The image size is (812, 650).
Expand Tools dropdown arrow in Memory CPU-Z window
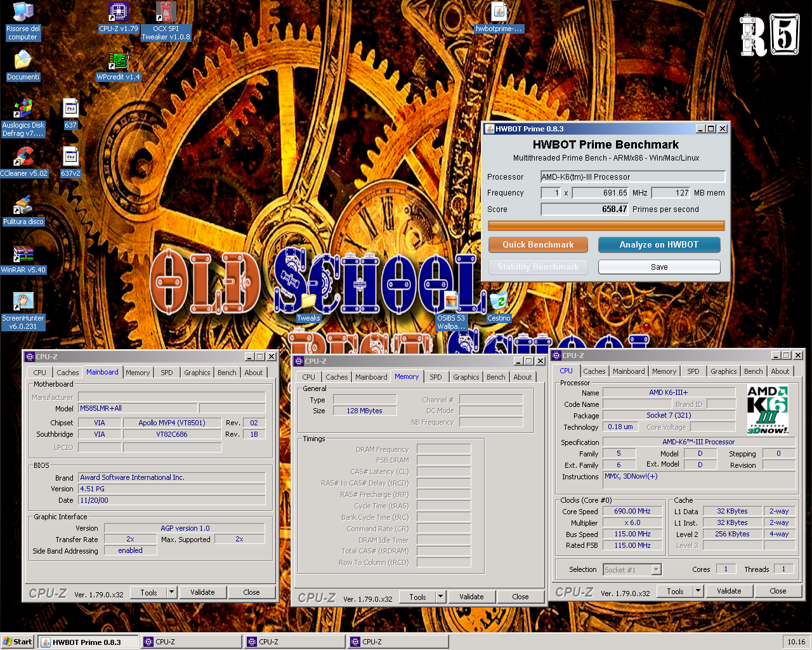click(440, 597)
